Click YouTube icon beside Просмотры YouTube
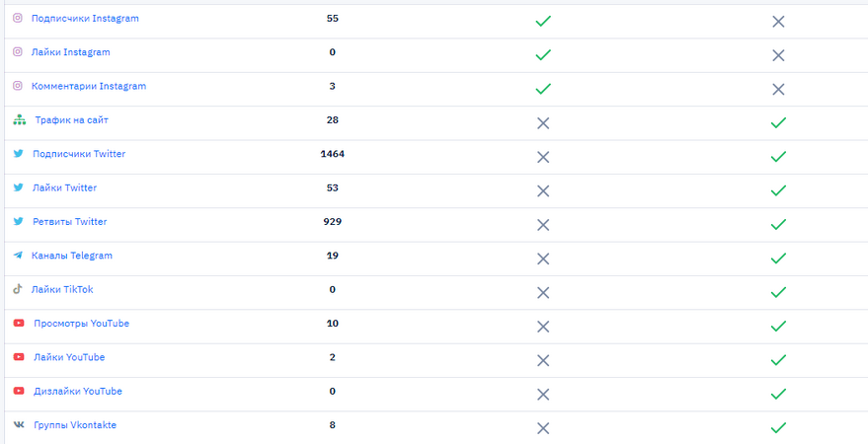The width and height of the screenshot is (868, 444). coord(19,323)
